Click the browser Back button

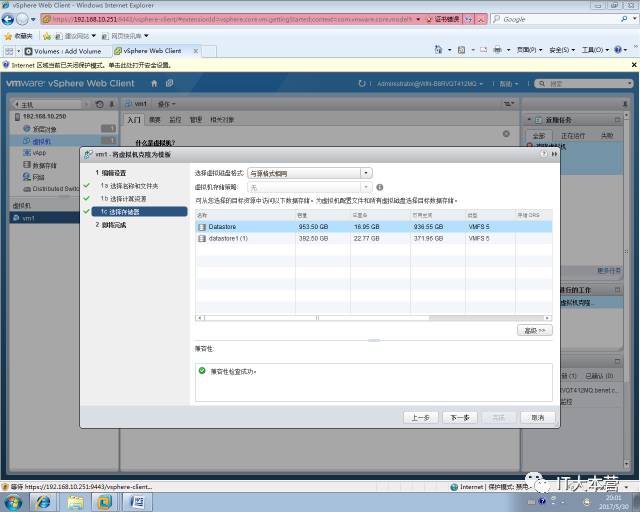8,19
